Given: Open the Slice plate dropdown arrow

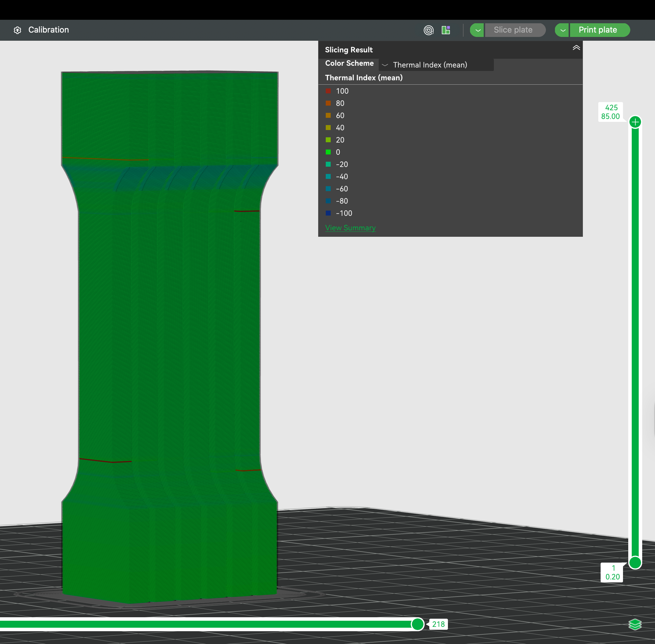Looking at the screenshot, I should pos(477,30).
